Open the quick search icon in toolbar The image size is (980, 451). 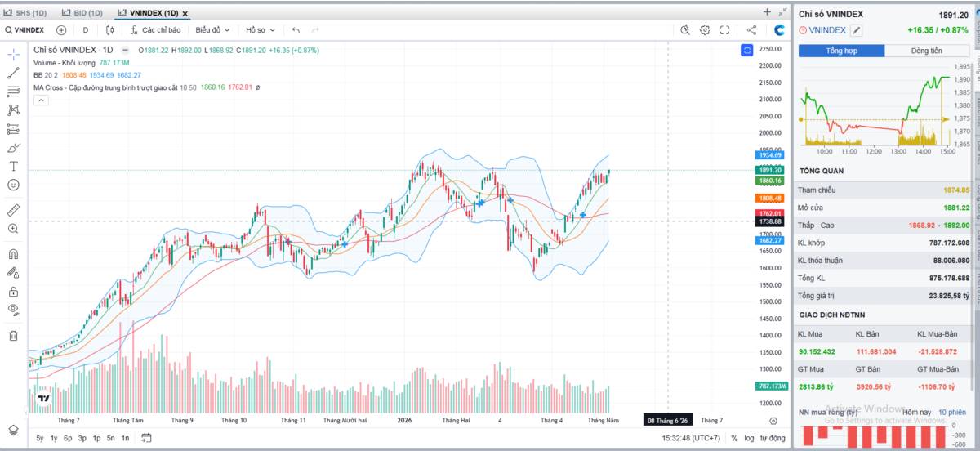[686, 30]
